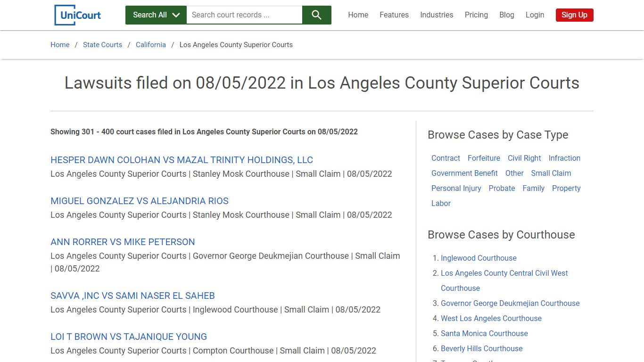This screenshot has width=644, height=362.
Task: Open the Industries menu item
Action: click(x=437, y=15)
